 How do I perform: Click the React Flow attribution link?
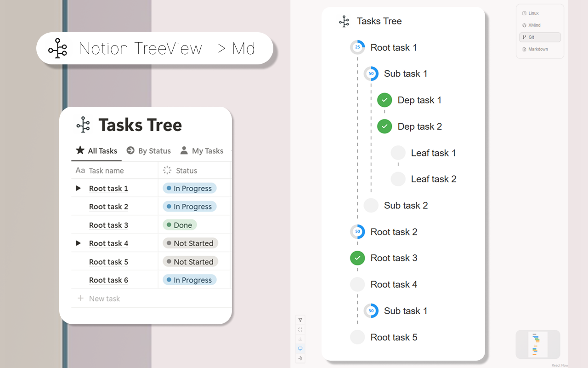click(560, 365)
